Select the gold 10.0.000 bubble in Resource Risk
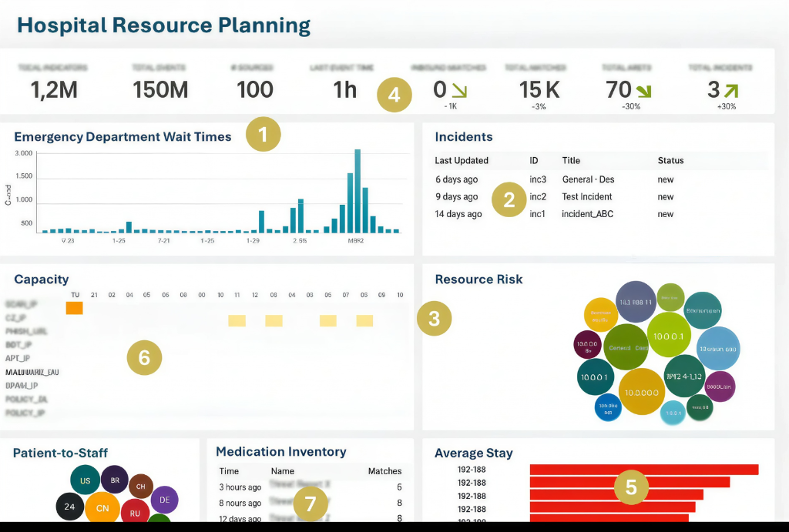The image size is (789, 532). [642, 392]
